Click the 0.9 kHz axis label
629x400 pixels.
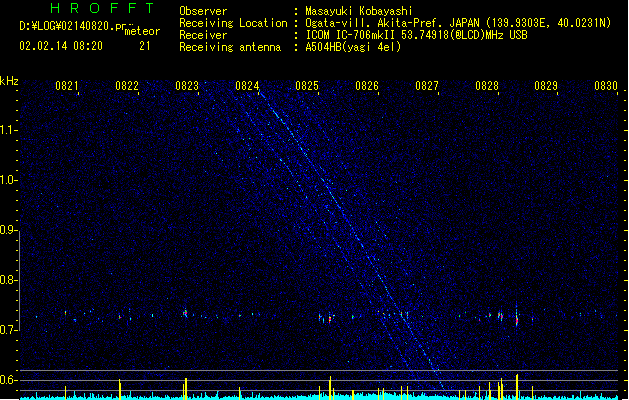(x=9, y=230)
